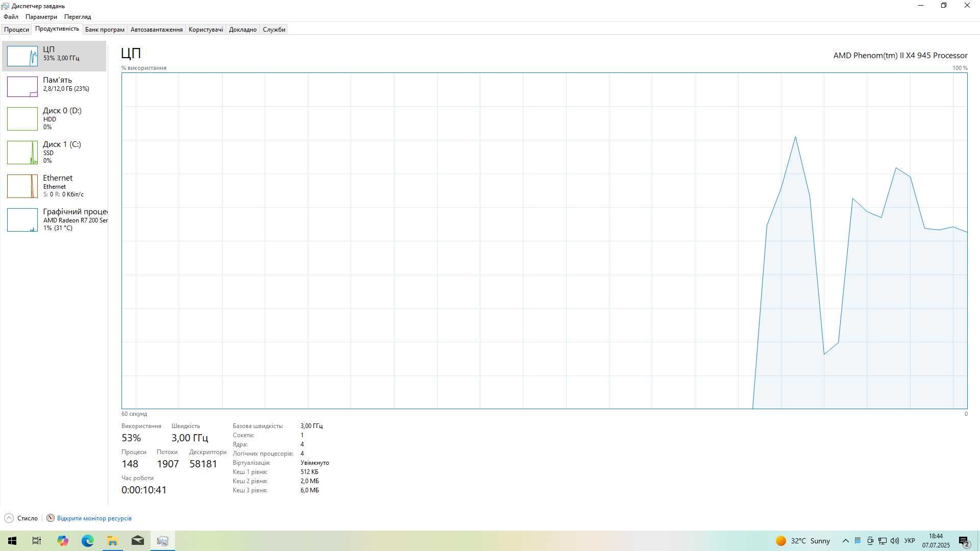Click the 3,00 ГГц speed value

pyautogui.click(x=190, y=438)
